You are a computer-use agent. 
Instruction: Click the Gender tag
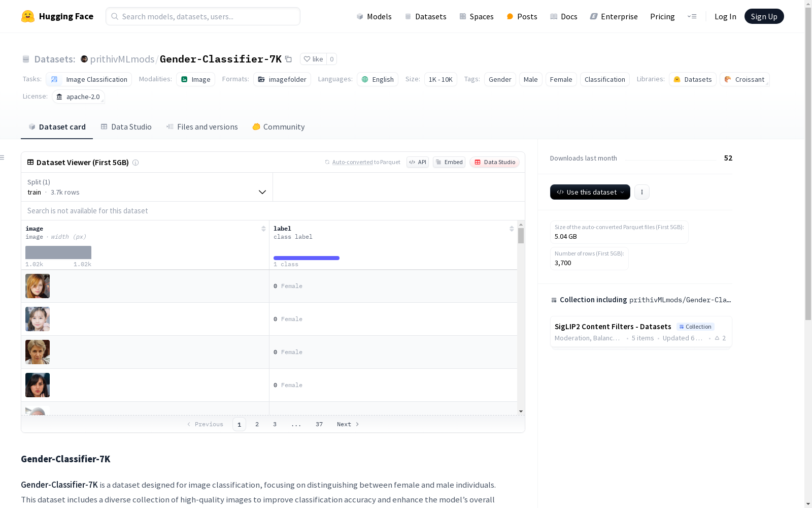pos(500,79)
